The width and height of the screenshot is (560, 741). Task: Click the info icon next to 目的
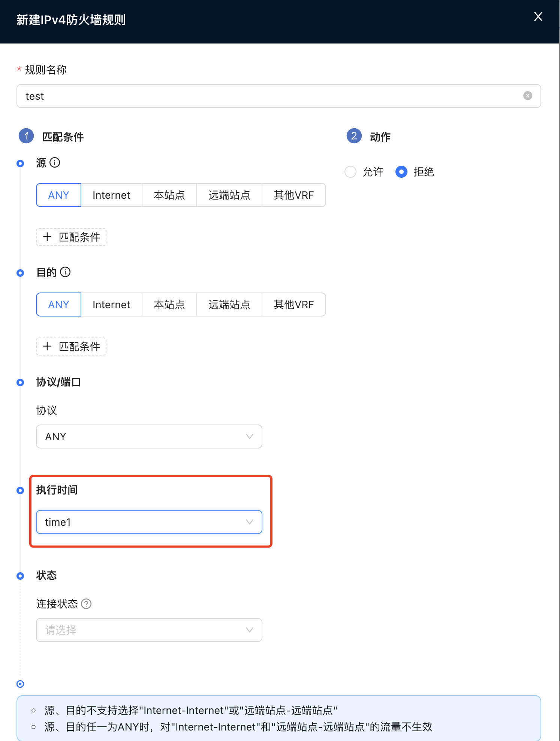point(65,272)
